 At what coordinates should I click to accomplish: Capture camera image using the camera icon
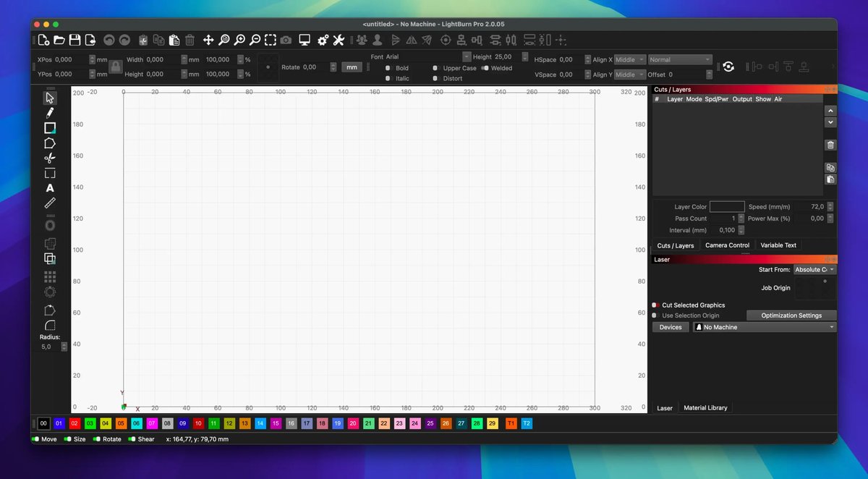pyautogui.click(x=286, y=40)
